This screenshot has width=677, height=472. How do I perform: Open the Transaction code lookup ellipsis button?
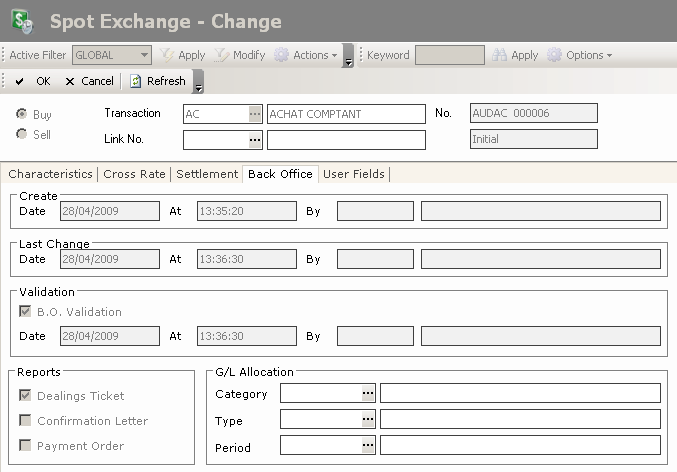(255, 114)
